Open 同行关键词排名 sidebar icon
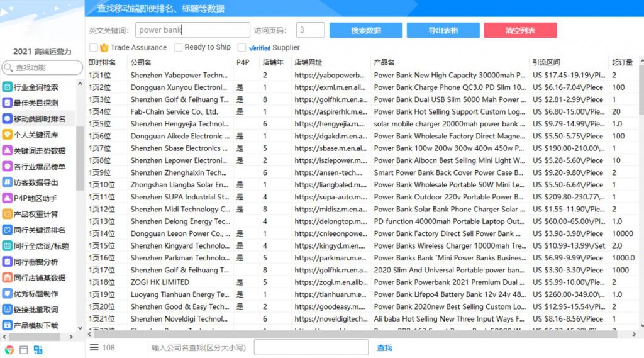Image resolution: width=644 pixels, height=358 pixels. [7, 230]
